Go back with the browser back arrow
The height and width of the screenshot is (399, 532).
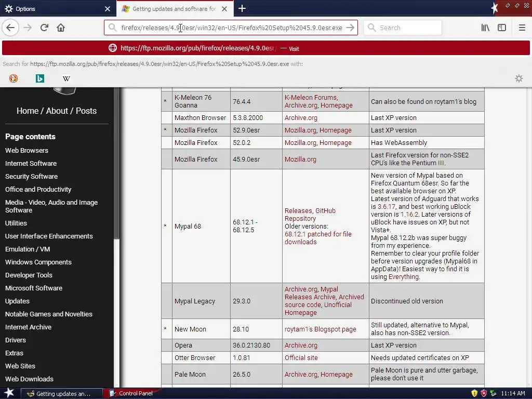(10, 28)
